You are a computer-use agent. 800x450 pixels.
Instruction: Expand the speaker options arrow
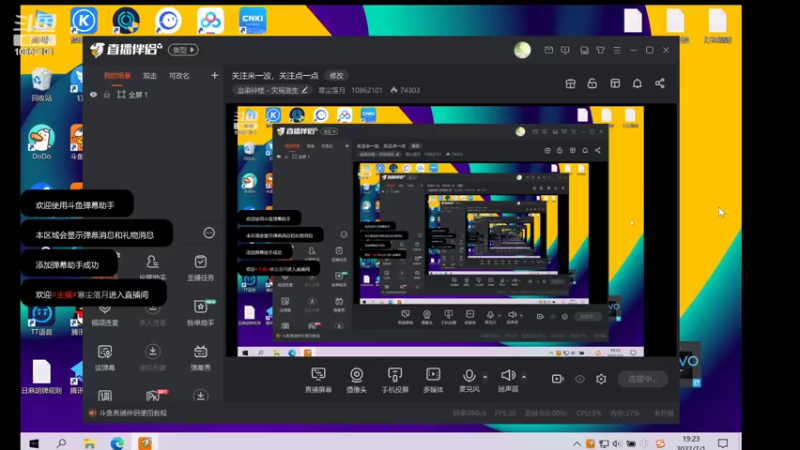524,377
